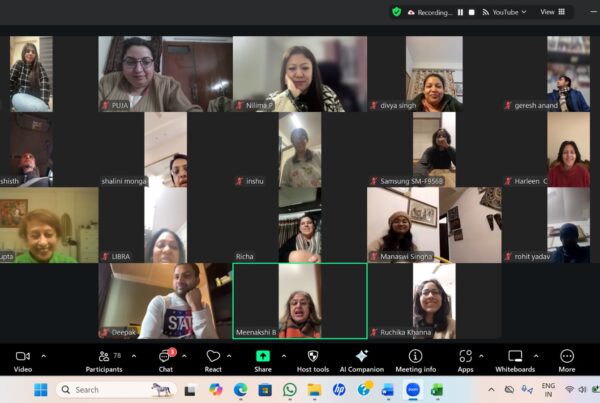Show Meeting info

click(415, 357)
